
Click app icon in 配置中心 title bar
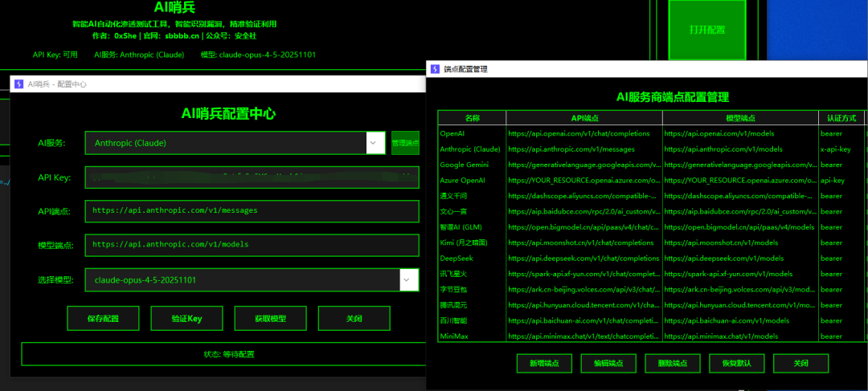click(18, 84)
